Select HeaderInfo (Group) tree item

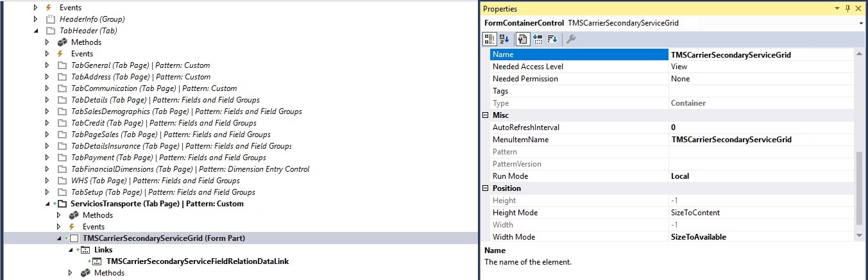92,19
